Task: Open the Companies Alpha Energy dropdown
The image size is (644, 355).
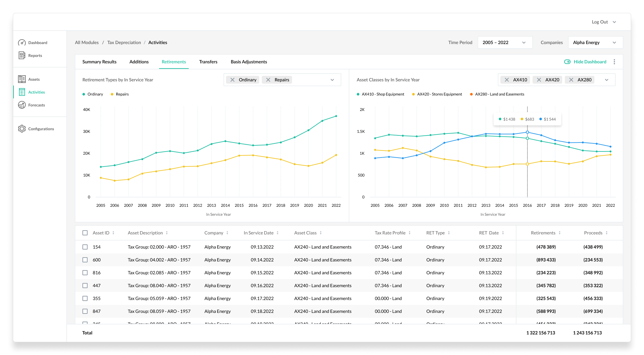Action: 596,42
